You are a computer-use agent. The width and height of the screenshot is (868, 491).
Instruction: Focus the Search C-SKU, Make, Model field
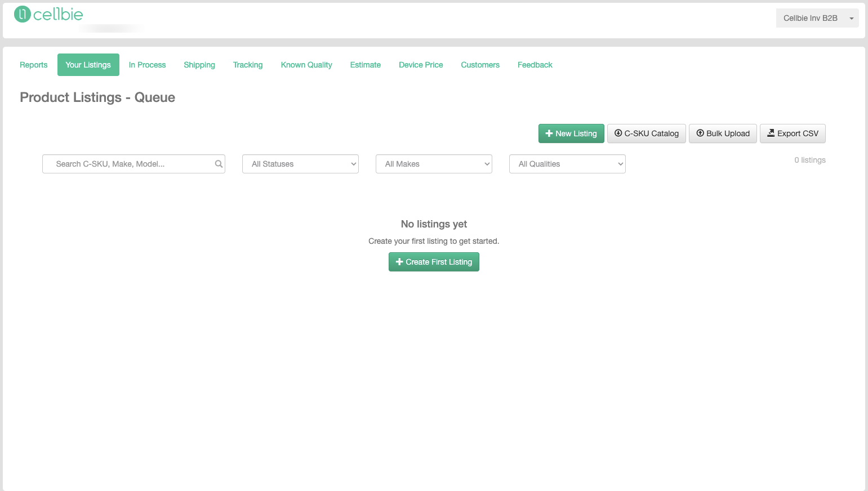click(x=133, y=164)
